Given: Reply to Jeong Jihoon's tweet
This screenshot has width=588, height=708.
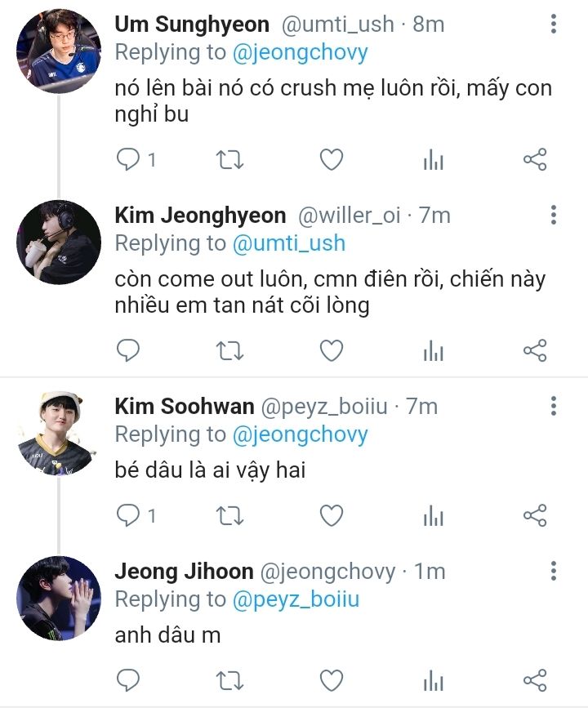Looking at the screenshot, I should point(128,679).
